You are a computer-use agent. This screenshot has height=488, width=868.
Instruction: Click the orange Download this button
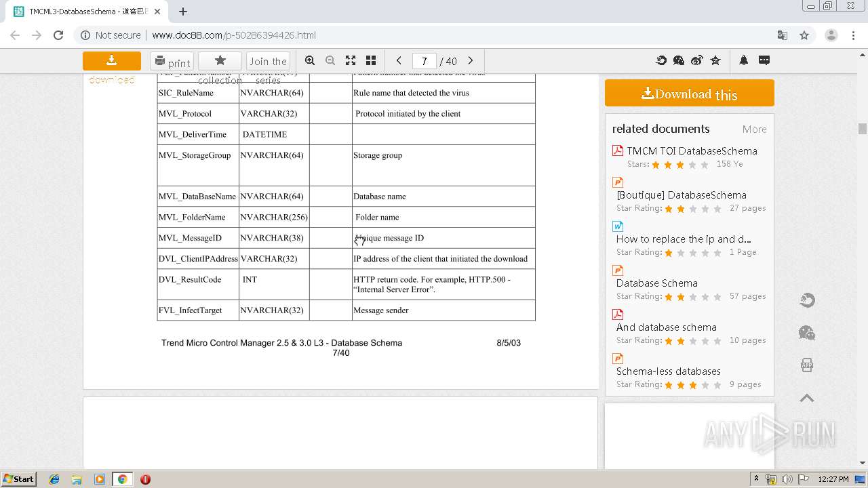(690, 93)
